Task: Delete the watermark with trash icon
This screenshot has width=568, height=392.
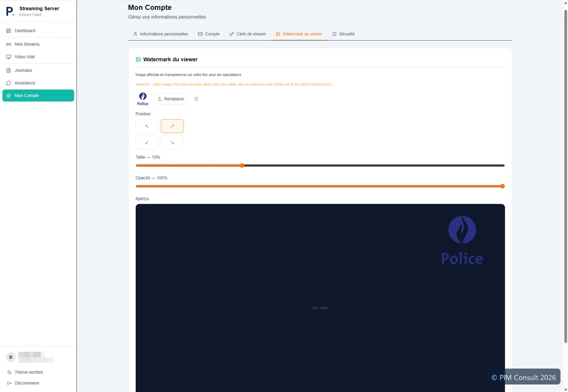Action: 196,99
